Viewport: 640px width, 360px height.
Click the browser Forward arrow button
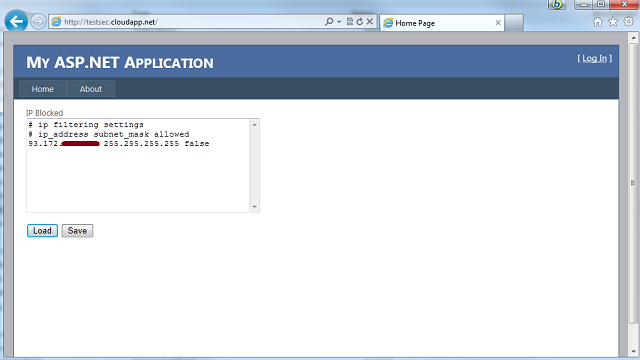point(38,22)
